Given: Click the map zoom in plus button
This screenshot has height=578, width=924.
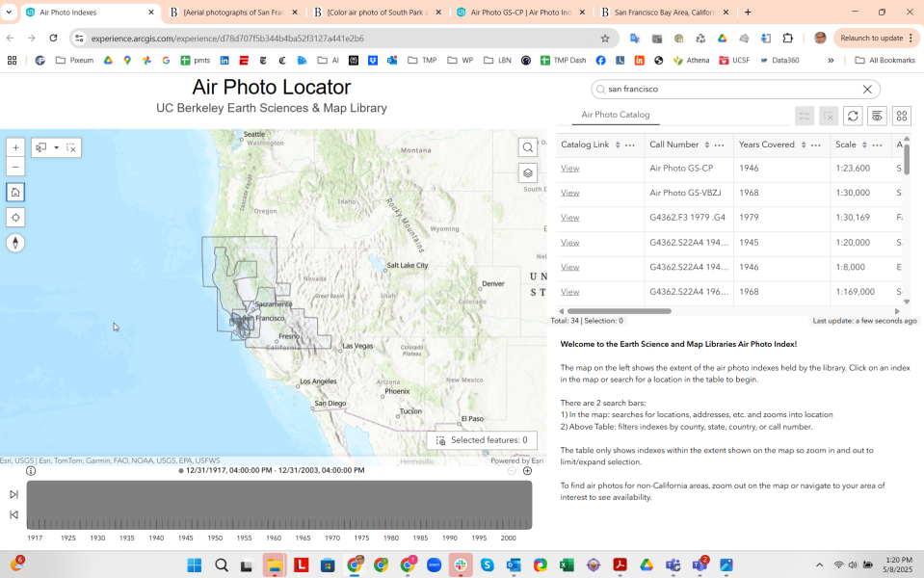Looking at the screenshot, I should click(15, 147).
